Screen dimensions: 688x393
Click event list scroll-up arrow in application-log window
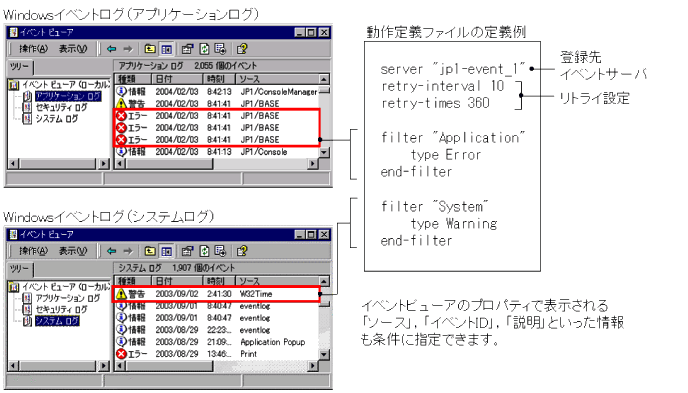[x=324, y=79]
